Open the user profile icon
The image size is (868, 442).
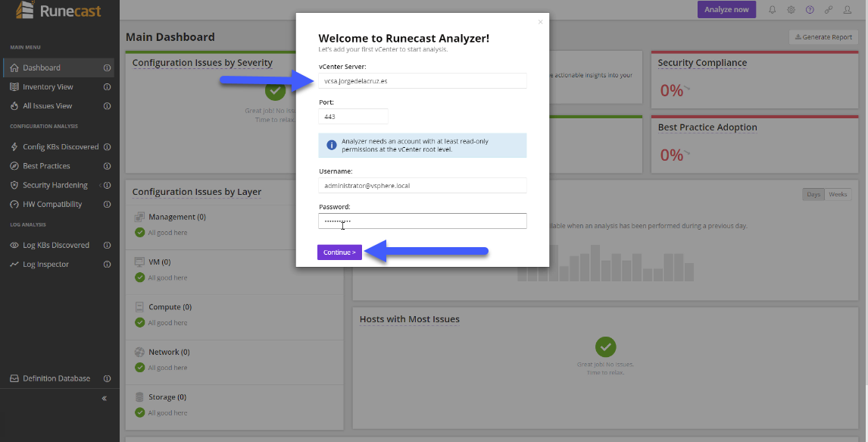pyautogui.click(x=848, y=9)
